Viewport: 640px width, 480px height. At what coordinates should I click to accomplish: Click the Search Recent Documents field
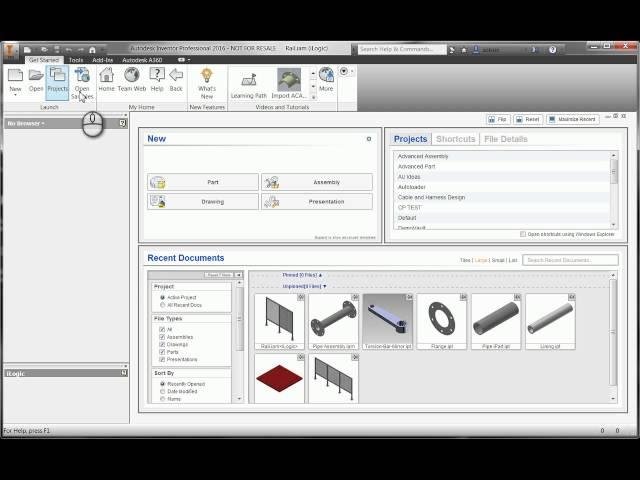[570, 260]
